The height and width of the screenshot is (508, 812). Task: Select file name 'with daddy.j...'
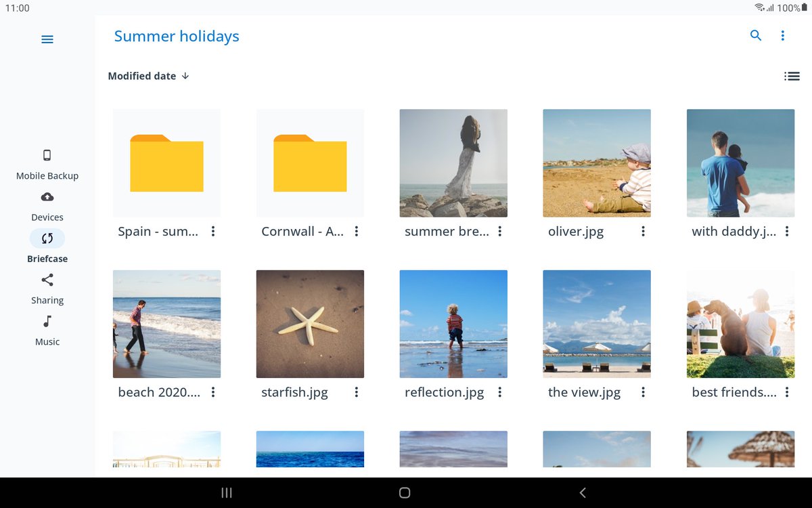tap(734, 232)
